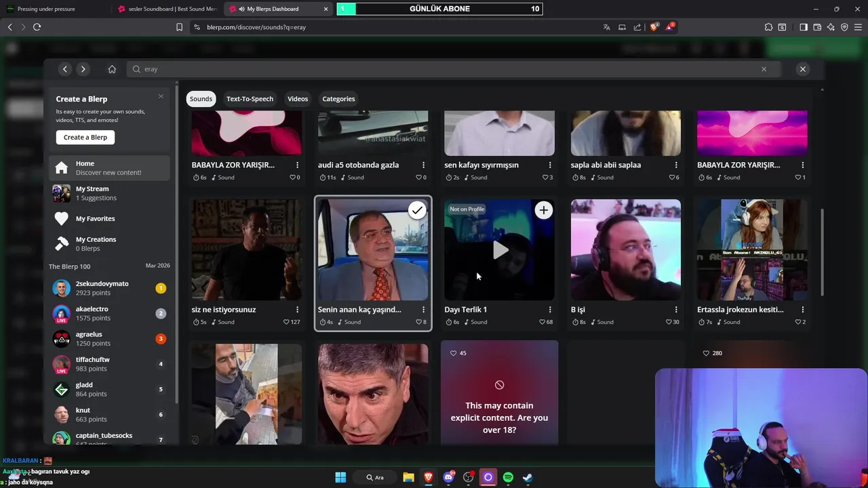Reload the page with browser refresh icon
Screen dimensions: 868x488
coord(37,27)
